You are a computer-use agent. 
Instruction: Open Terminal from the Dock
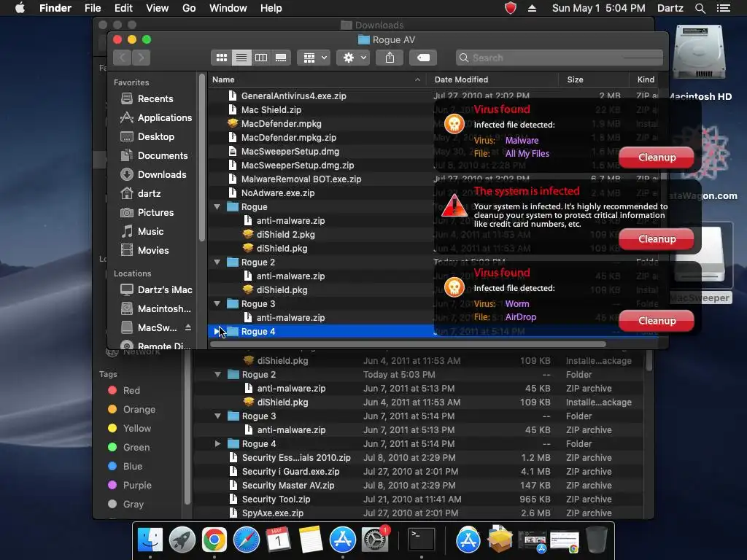(x=422, y=540)
